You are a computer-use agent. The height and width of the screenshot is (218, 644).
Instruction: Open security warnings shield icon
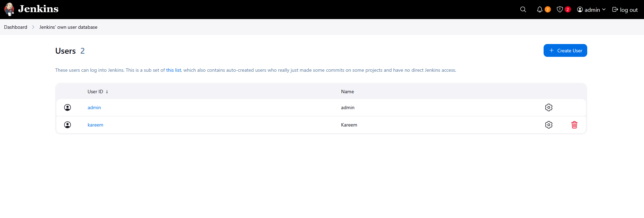tap(560, 9)
